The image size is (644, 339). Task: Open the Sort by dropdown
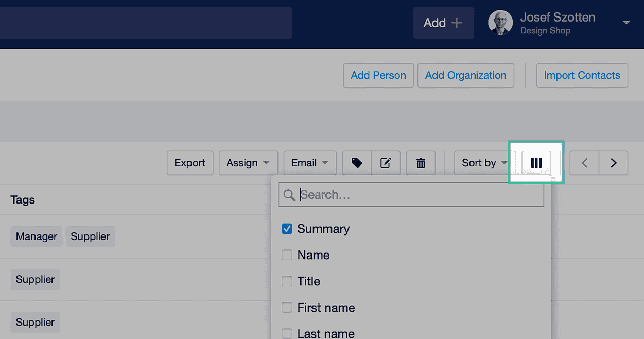click(484, 163)
